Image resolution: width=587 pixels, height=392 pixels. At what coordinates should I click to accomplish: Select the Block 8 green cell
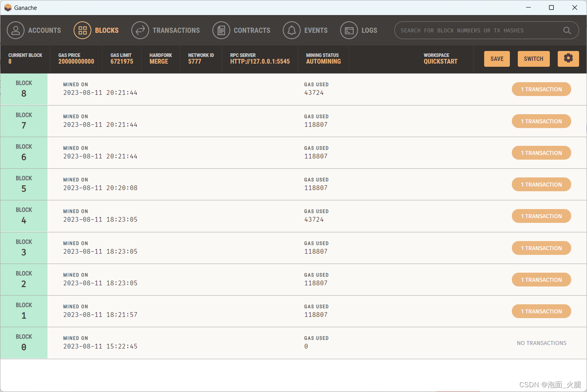24,89
